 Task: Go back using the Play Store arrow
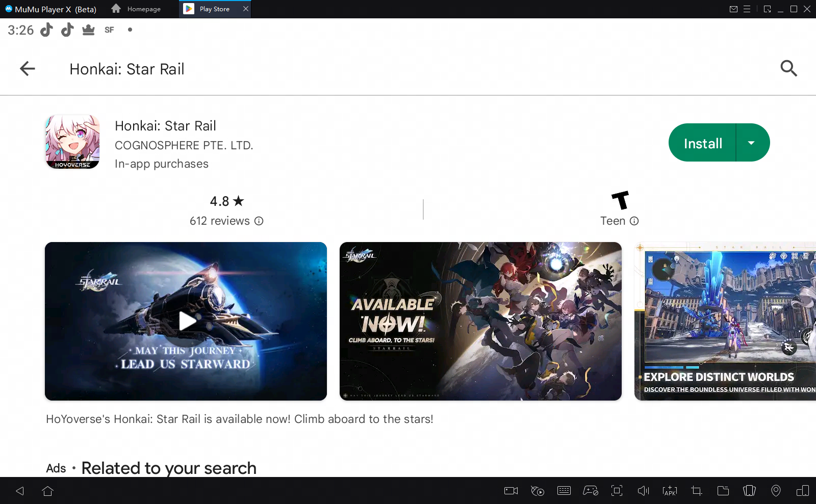tap(28, 68)
